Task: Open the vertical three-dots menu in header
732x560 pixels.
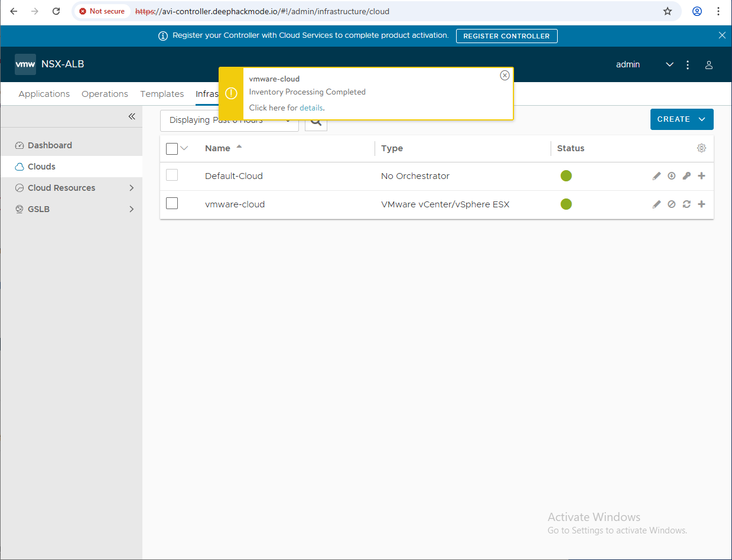Action: point(688,65)
